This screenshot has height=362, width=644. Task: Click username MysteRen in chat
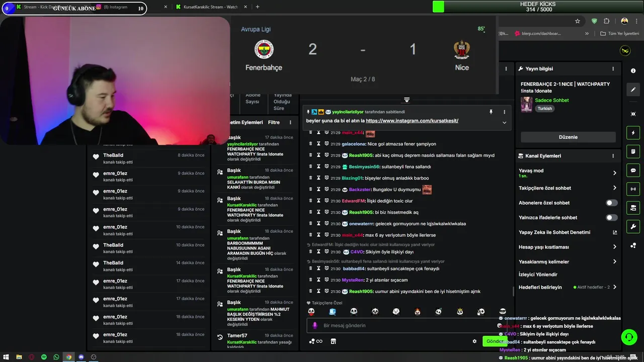pos(353,280)
